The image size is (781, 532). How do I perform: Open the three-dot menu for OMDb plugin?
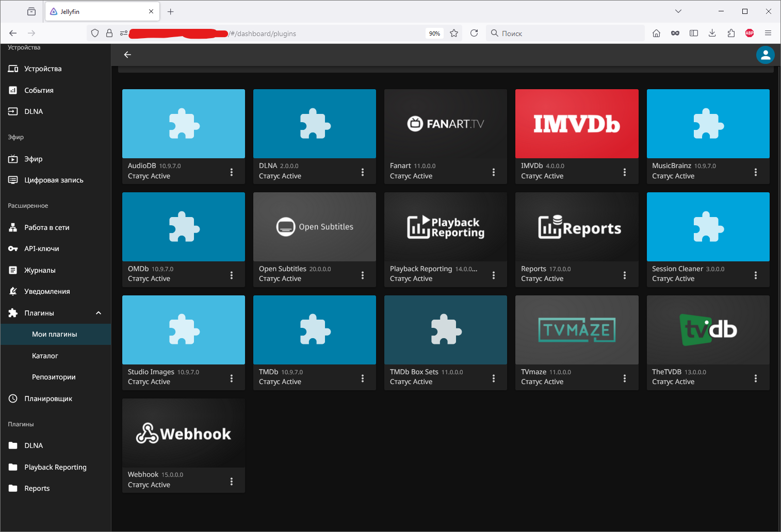(232, 275)
